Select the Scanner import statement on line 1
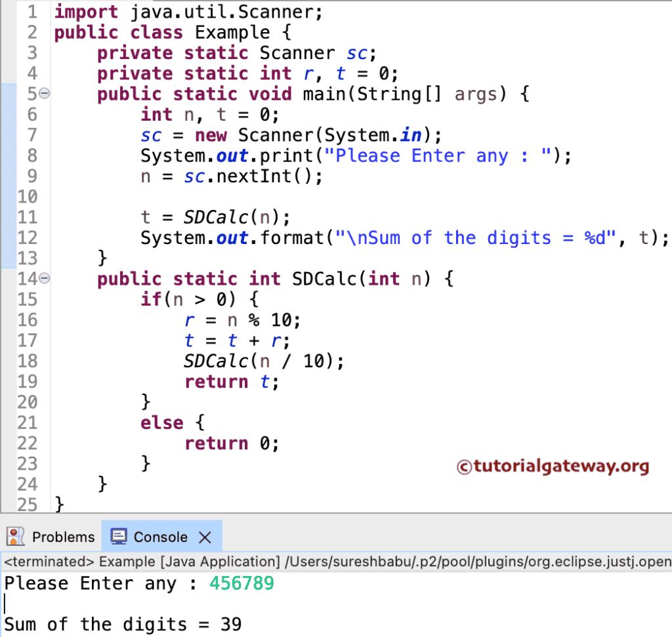The height and width of the screenshot is (637, 672). pos(188,11)
